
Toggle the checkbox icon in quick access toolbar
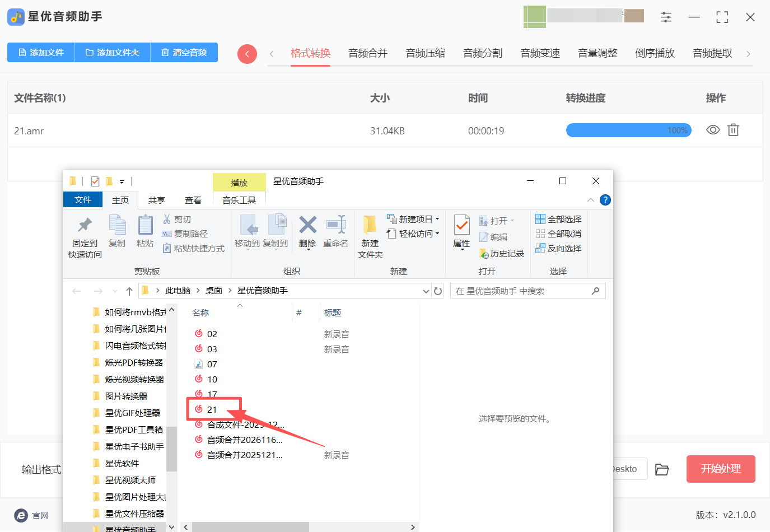click(95, 181)
